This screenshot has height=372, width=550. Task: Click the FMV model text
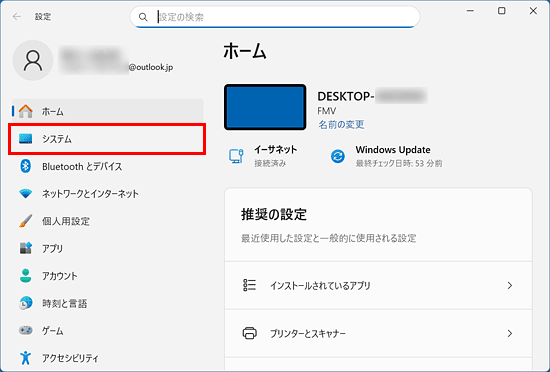pyautogui.click(x=327, y=111)
